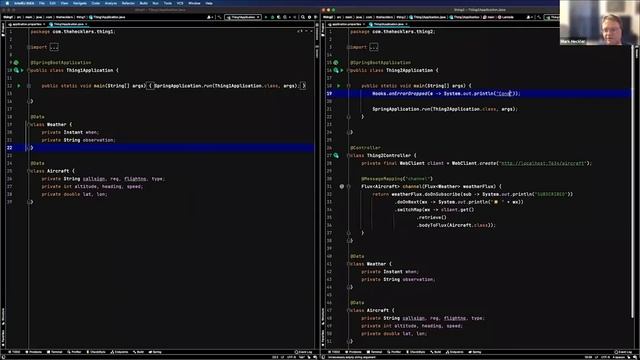Click Thing1Application.java breadcrumb in left navigation bar
Viewport: 640px width, 360px height.
pyautogui.click(x=107, y=17)
